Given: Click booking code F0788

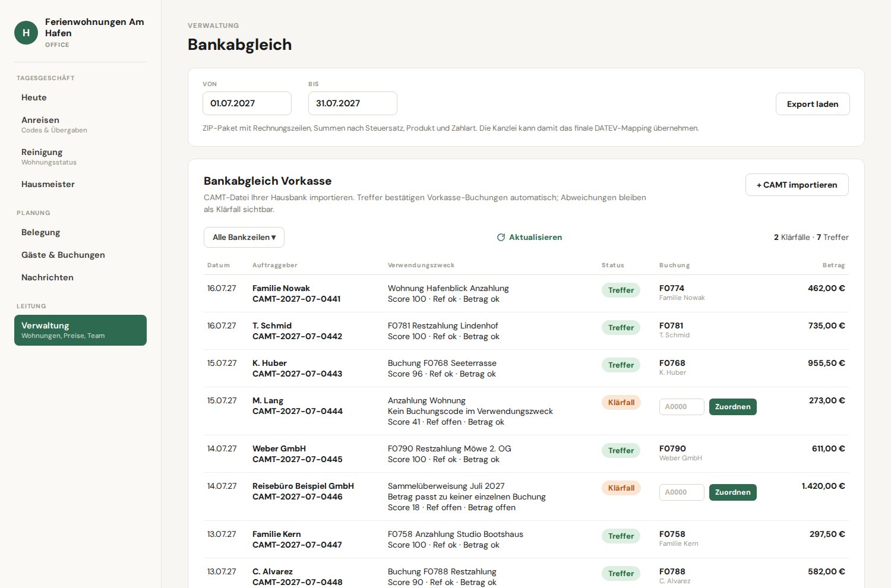Looking at the screenshot, I should pyautogui.click(x=672, y=571).
